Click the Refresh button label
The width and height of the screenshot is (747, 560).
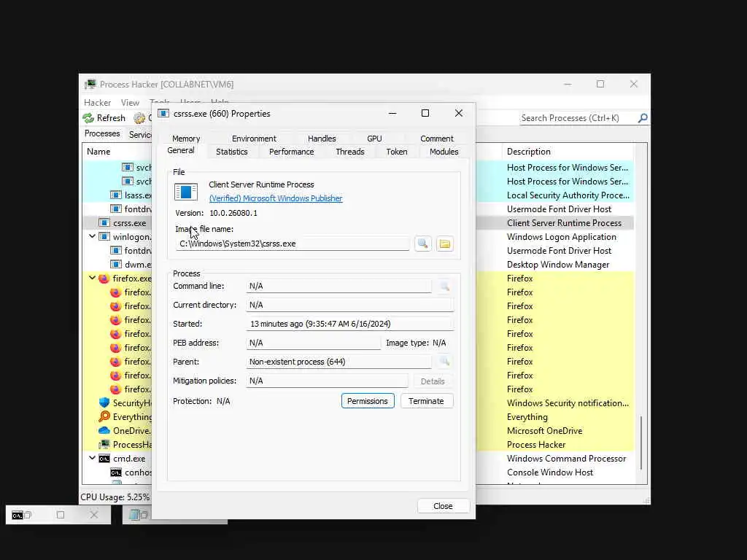coord(111,117)
